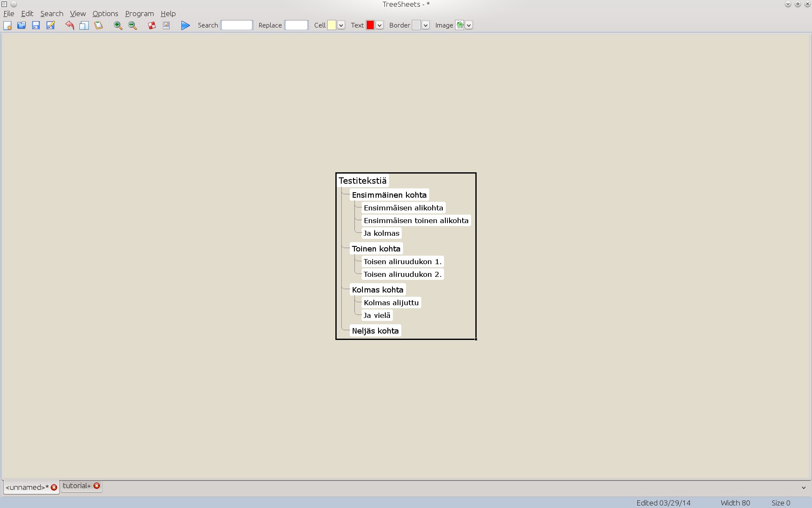Open the Border color dropdown arrow
Image resolution: width=812 pixels, height=508 pixels.
pos(425,25)
